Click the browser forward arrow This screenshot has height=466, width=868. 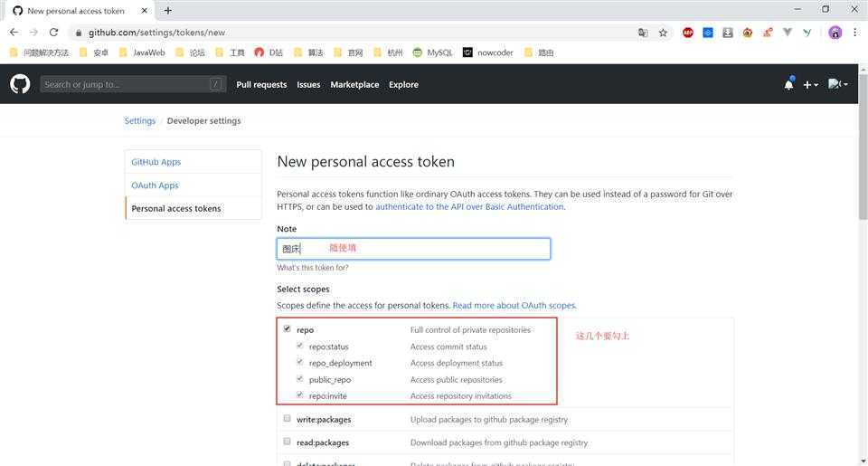click(x=33, y=33)
